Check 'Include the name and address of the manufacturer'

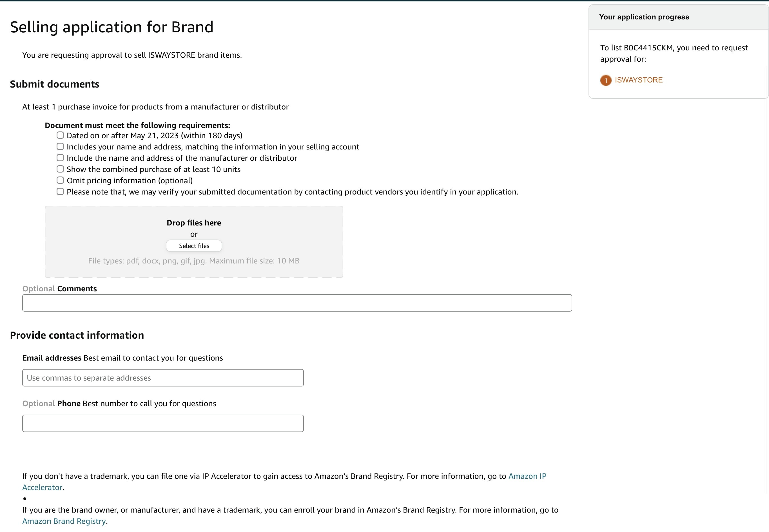coord(60,158)
